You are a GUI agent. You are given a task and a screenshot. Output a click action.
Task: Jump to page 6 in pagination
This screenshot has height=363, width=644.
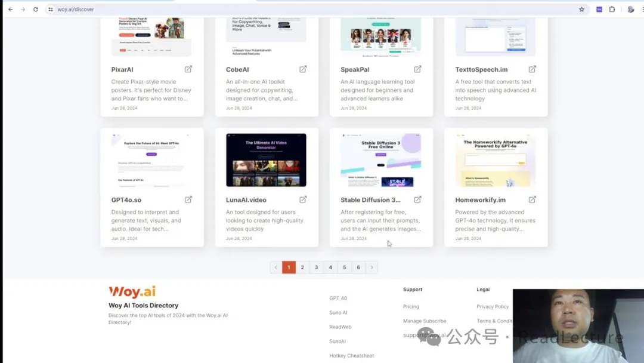pos(358,267)
